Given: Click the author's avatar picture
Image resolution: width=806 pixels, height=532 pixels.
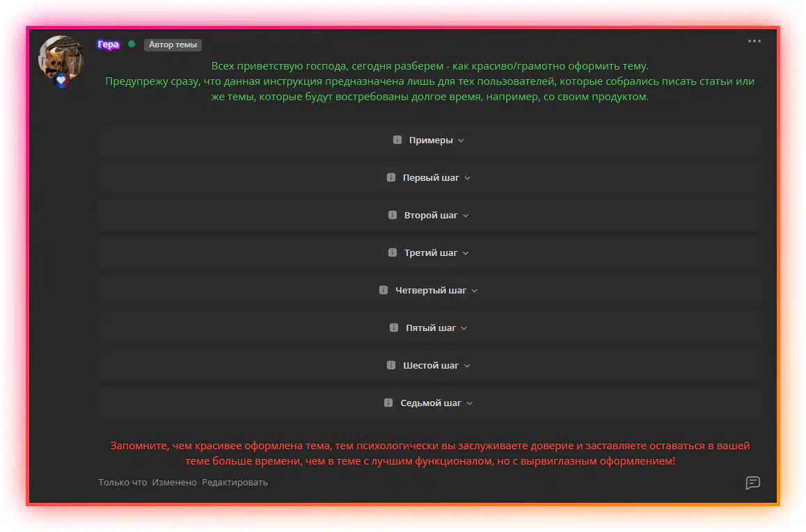Looking at the screenshot, I should [x=61, y=57].
